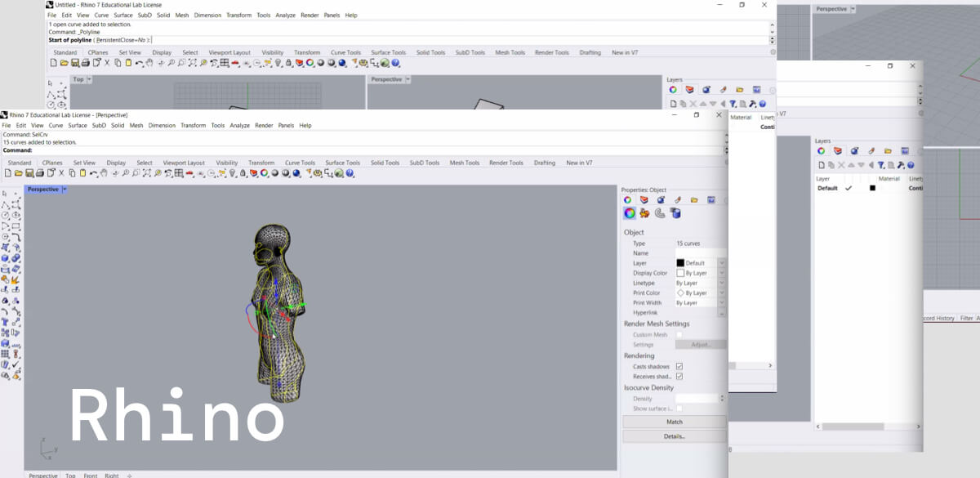
Task: Open front window Perspective viewport title arrow
Action: tap(65, 190)
